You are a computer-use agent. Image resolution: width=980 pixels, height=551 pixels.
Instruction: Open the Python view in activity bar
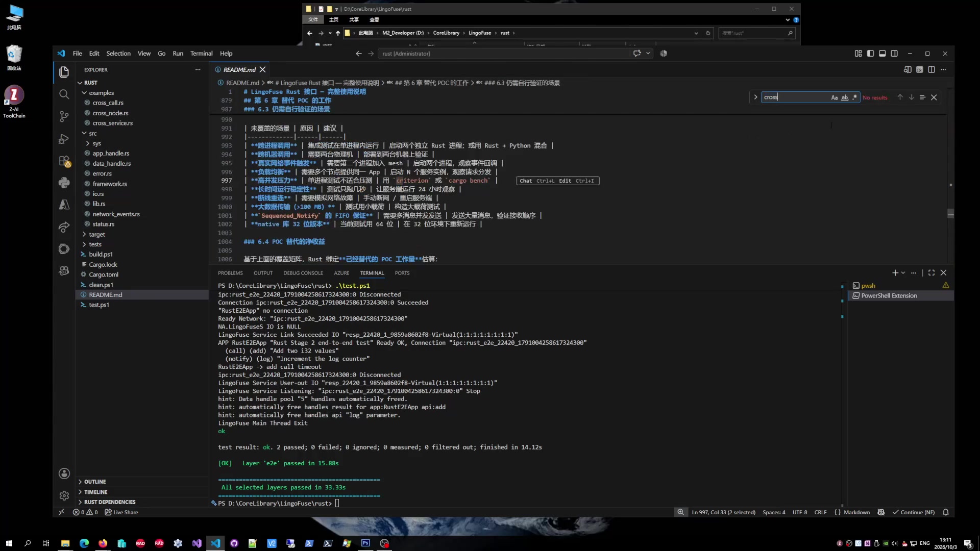(x=64, y=183)
